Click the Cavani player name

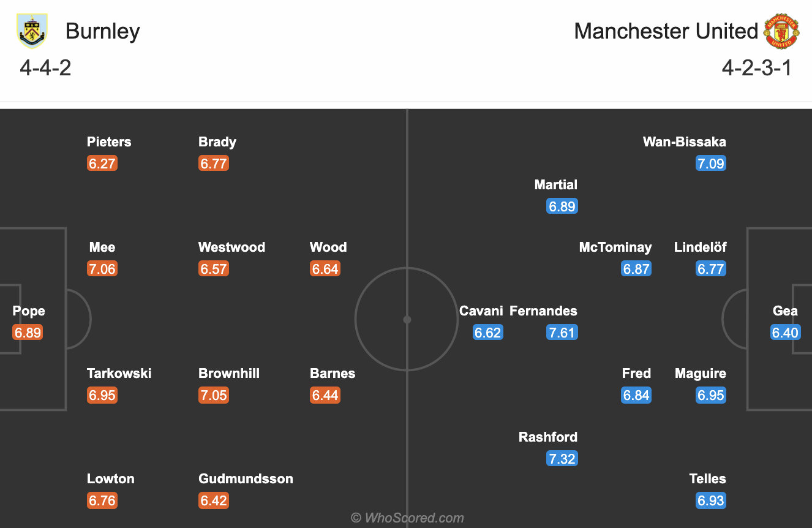coord(481,311)
